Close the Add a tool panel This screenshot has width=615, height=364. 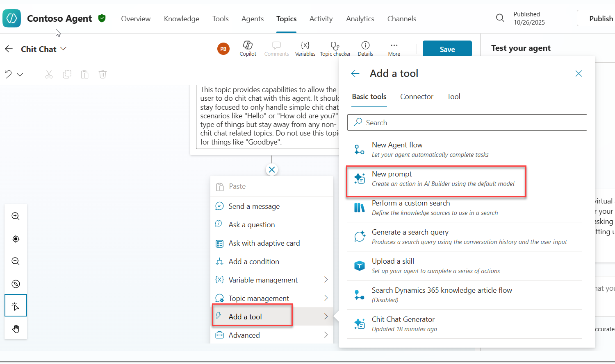tap(579, 74)
